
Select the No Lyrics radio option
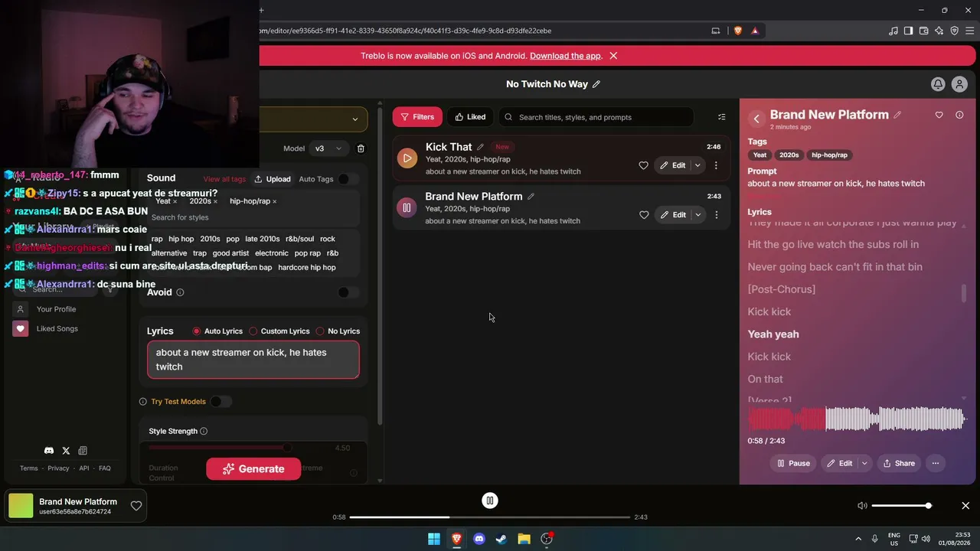(x=320, y=331)
